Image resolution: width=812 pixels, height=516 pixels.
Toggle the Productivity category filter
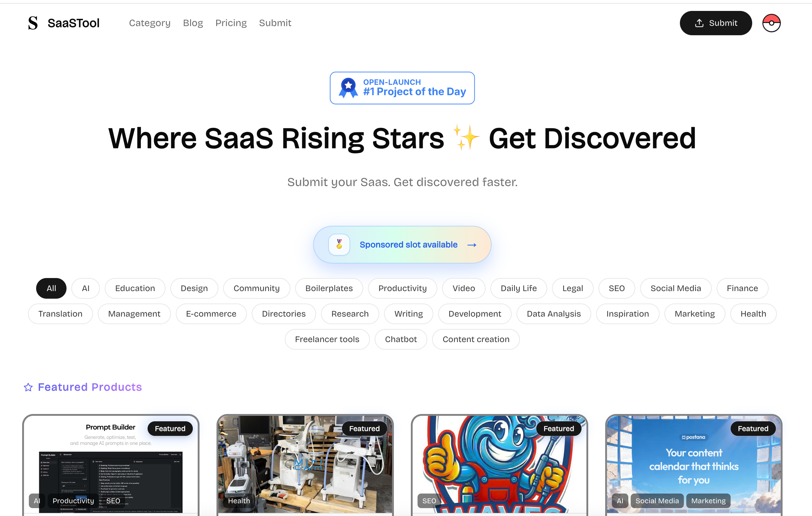[x=402, y=288]
